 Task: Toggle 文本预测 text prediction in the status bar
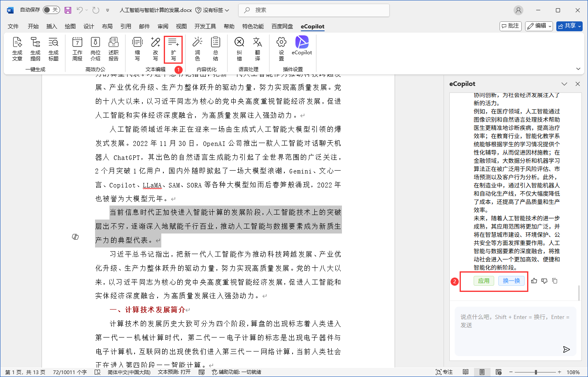click(x=174, y=372)
